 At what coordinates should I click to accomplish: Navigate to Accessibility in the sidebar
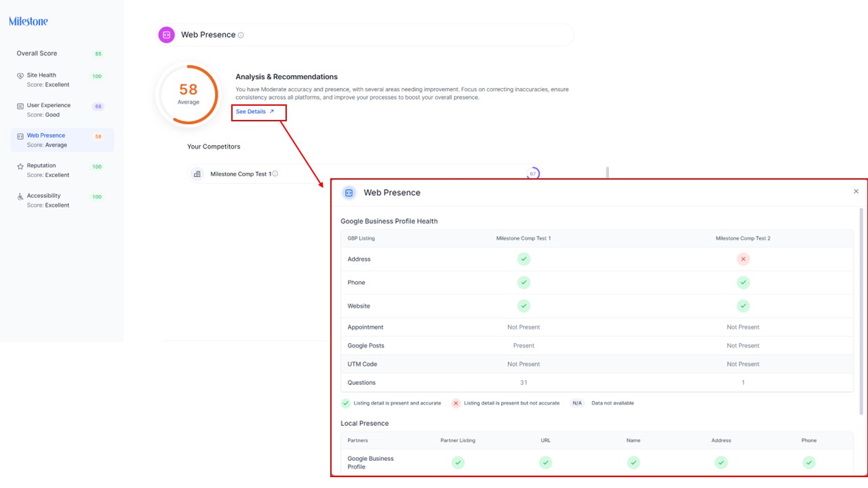62,201
